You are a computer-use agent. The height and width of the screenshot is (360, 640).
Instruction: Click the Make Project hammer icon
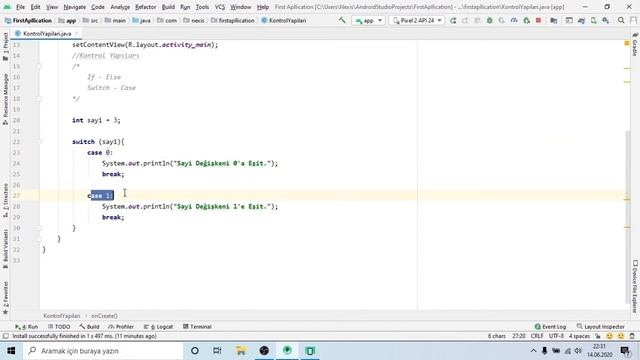pyautogui.click(x=342, y=20)
